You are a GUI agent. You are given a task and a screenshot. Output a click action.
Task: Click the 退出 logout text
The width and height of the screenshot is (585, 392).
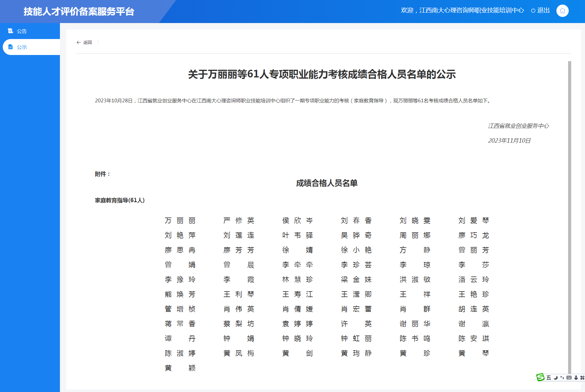543,10
